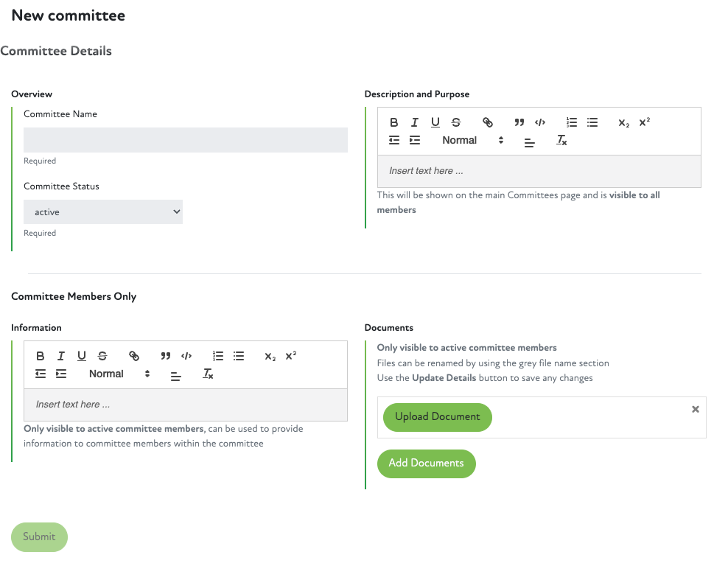This screenshot has height=563, width=728.
Task: Insert link in Description and Purpose editor
Action: (487, 123)
